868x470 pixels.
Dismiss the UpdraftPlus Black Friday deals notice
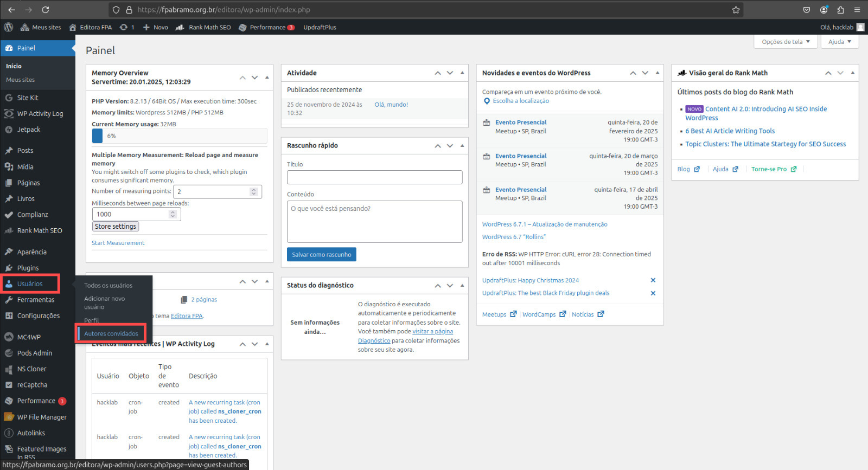[x=653, y=293]
